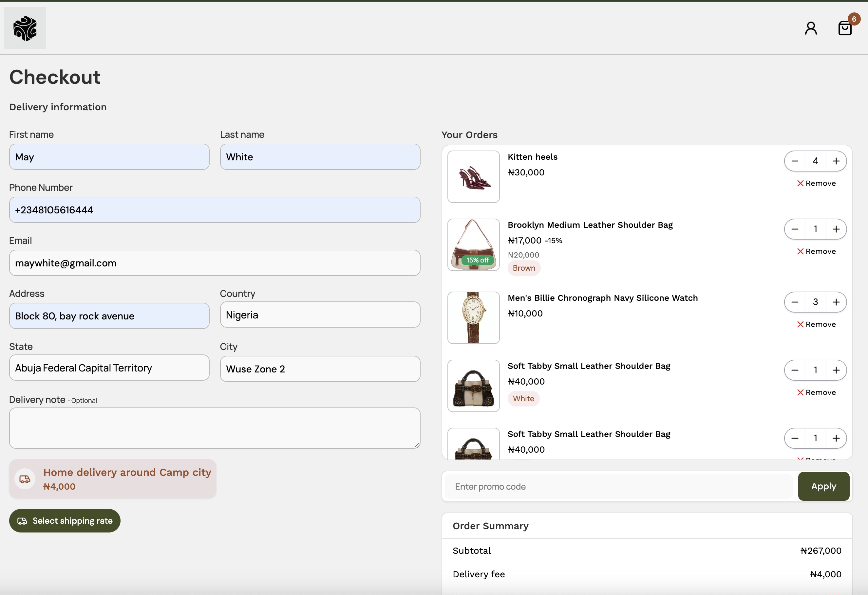The width and height of the screenshot is (868, 595).
Task: Select Home delivery around Camp city option
Action: pos(113,478)
